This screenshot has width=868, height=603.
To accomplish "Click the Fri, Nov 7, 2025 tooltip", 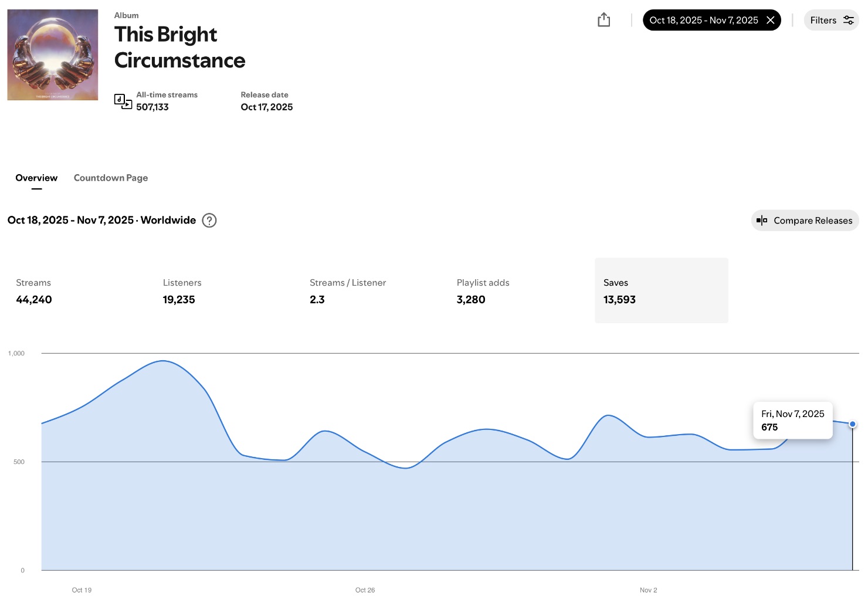I will coord(792,421).
